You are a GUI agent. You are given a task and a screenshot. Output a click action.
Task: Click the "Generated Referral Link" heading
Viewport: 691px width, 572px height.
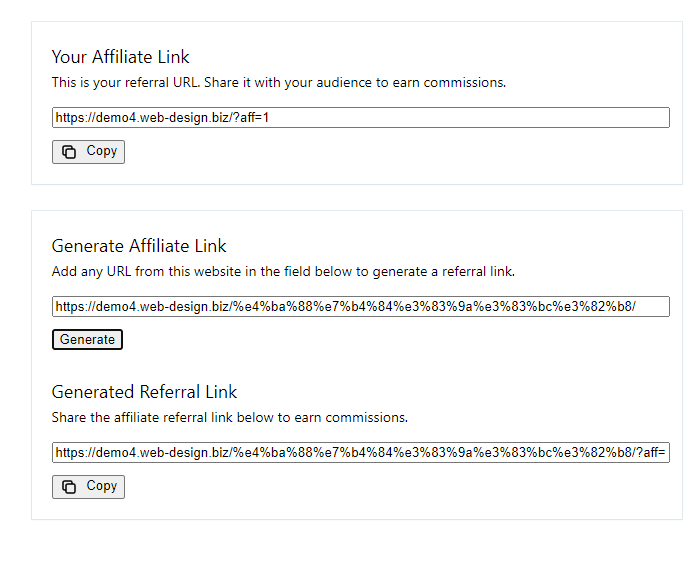click(144, 392)
